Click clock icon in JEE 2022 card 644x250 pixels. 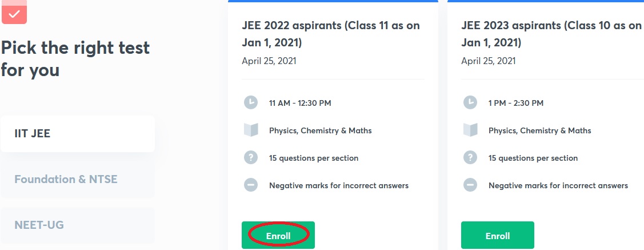coord(251,102)
